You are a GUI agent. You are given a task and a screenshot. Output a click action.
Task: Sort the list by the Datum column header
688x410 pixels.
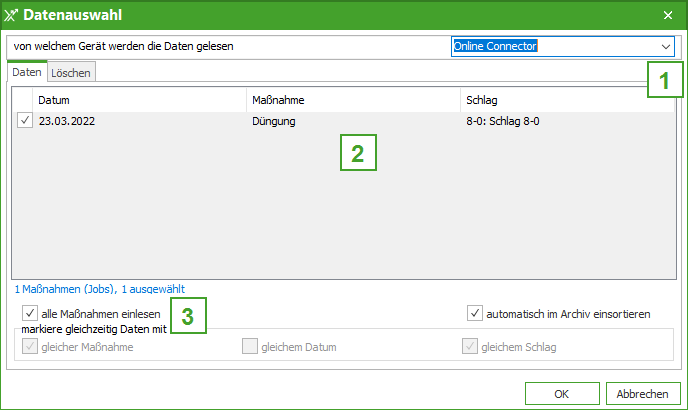140,101
